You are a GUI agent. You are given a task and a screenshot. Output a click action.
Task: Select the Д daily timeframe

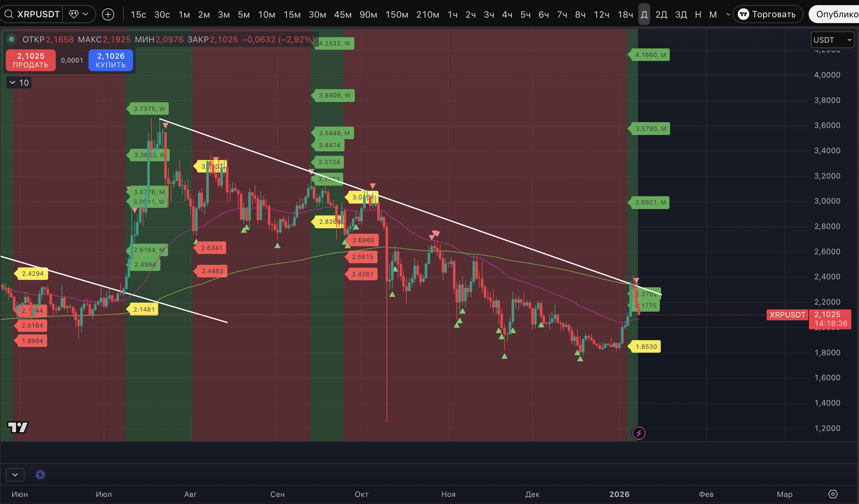[x=644, y=14]
